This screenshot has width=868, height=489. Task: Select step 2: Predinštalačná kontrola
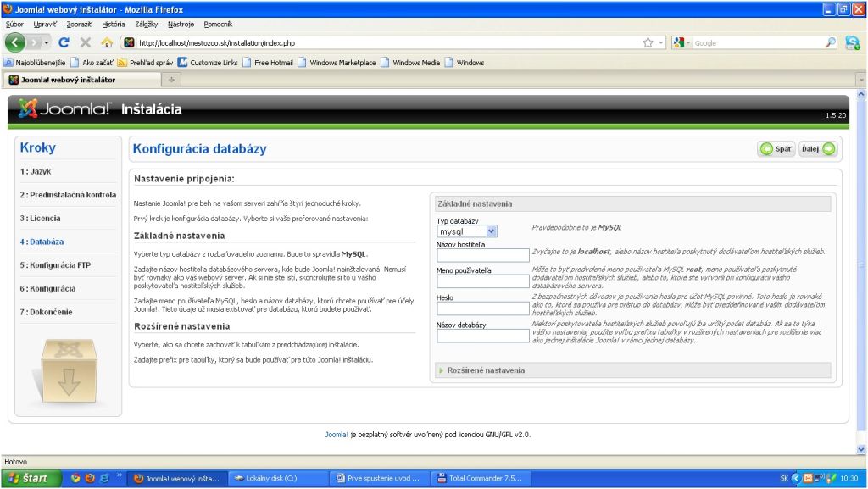click(68, 195)
